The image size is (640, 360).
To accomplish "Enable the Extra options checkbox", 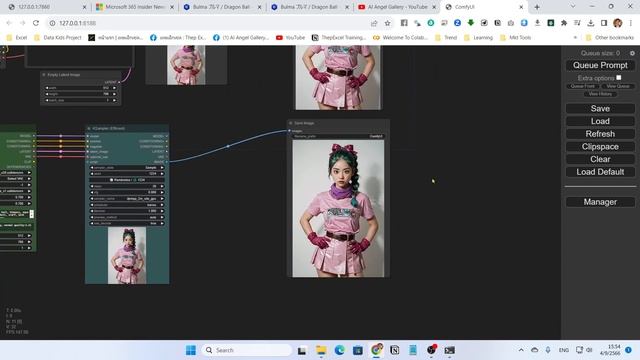I will (x=619, y=77).
